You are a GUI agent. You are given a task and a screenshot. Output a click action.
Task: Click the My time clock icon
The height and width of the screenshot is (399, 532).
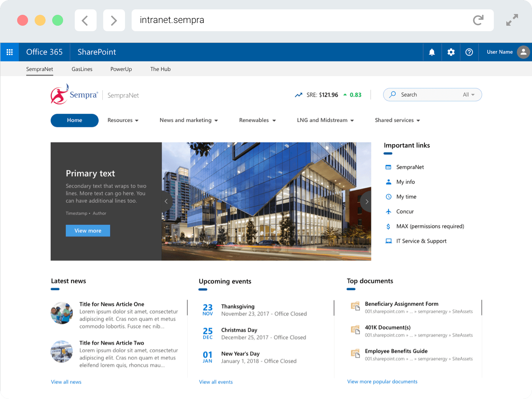click(x=388, y=197)
